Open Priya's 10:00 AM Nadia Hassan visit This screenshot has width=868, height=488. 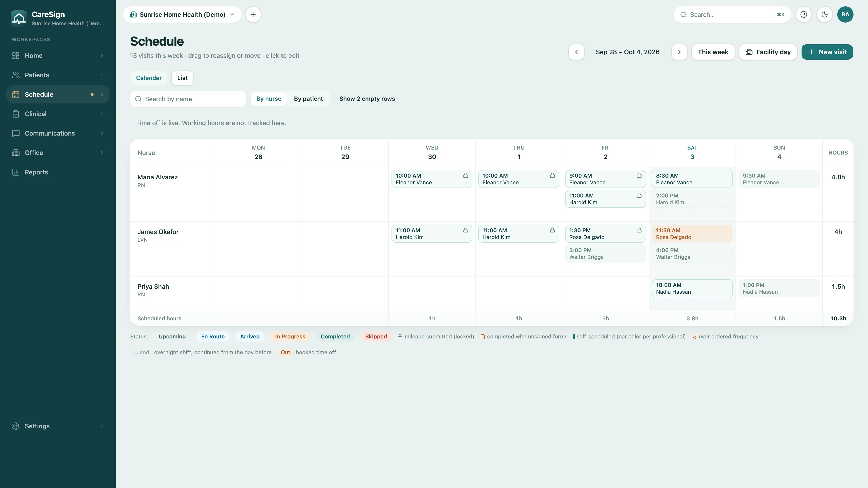click(692, 288)
